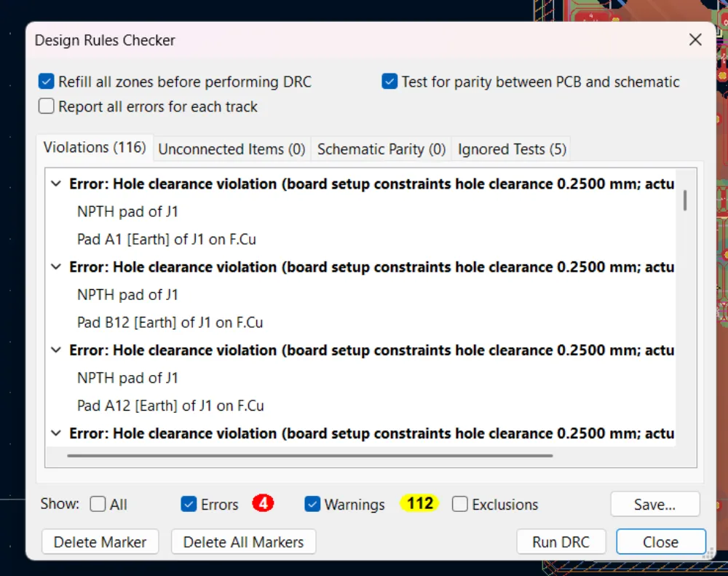
Task: Close the Design Rules Checker dialog via X
Action: 695,40
